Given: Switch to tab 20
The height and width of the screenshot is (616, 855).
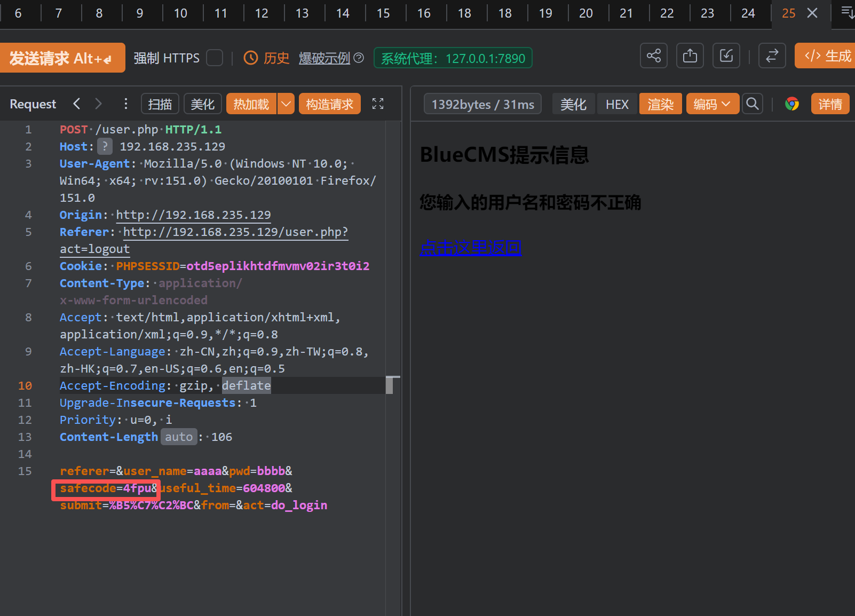Looking at the screenshot, I should click(586, 13).
